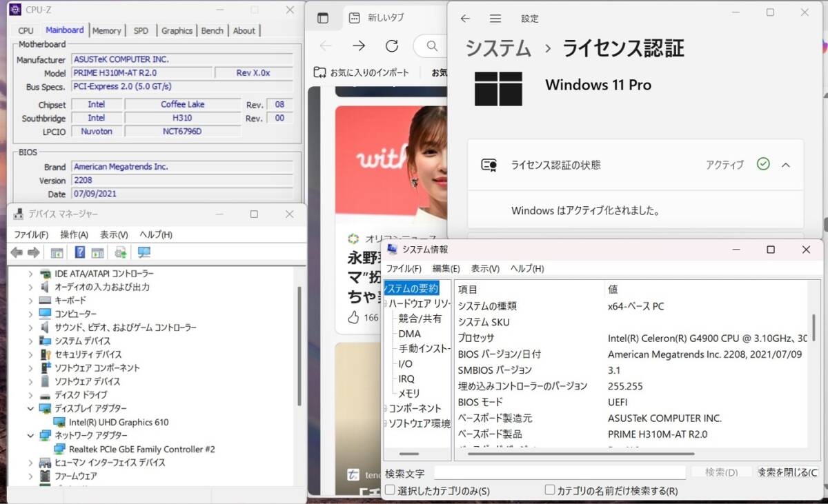Expand the Firmware node in Device Manager

click(30, 476)
